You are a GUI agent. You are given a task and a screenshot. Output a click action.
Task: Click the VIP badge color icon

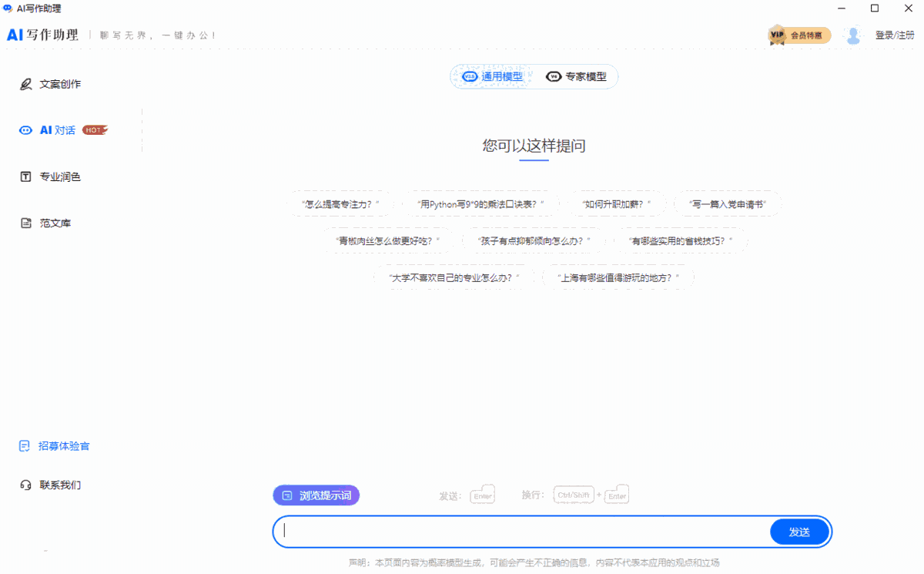click(775, 35)
